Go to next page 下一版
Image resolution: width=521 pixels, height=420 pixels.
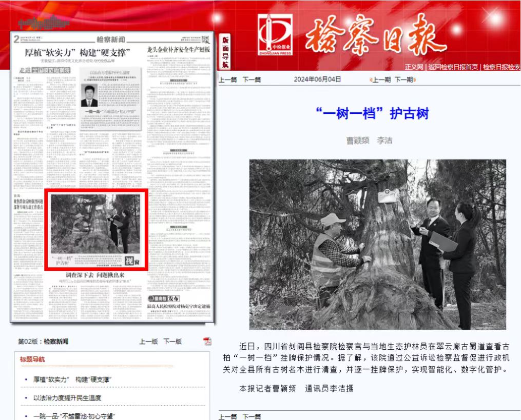tap(172, 342)
